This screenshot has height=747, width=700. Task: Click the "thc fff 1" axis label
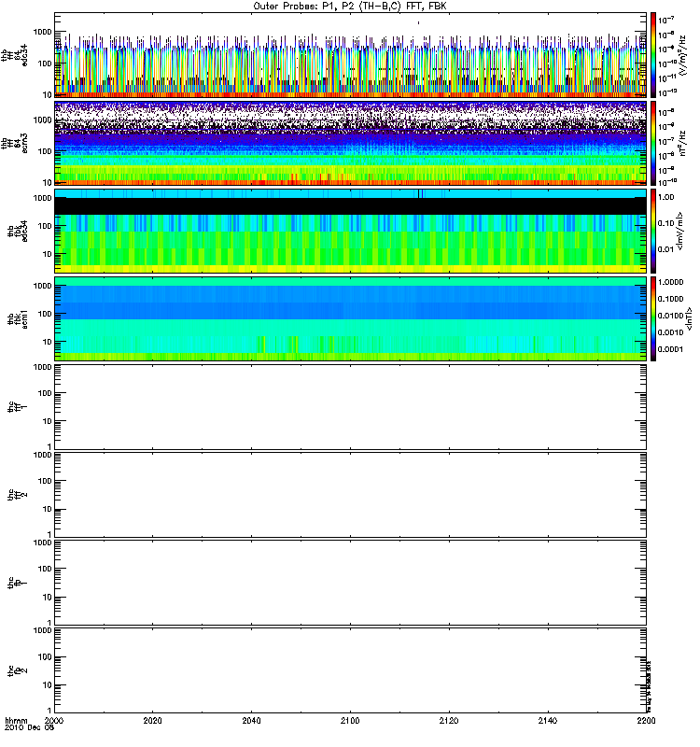click(x=17, y=407)
